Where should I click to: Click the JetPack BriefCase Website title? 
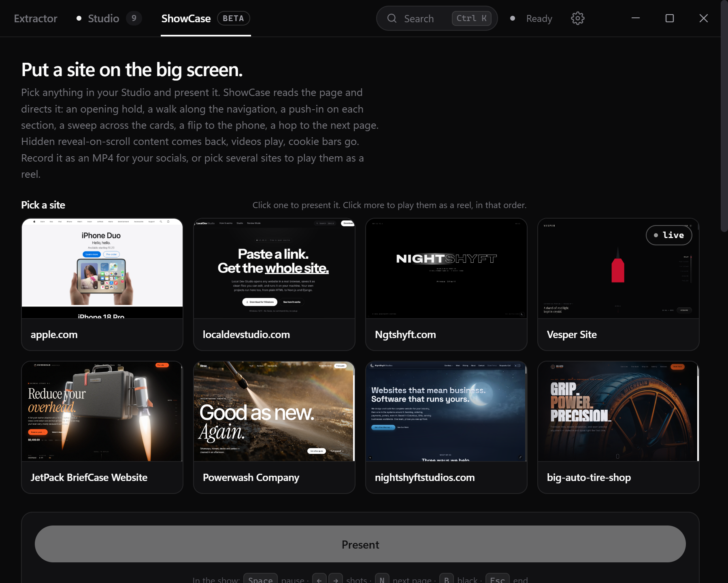click(x=89, y=478)
